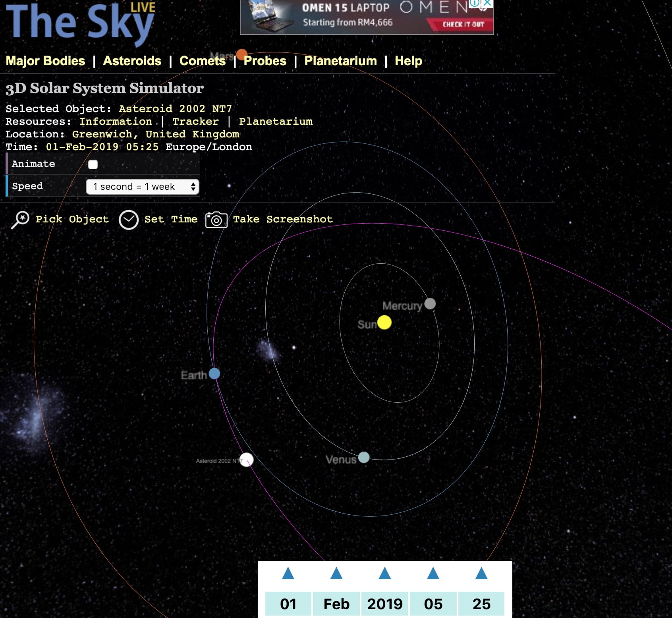This screenshot has width=672, height=618.
Task: Click the Pick Object magnifier icon
Action: (20, 220)
